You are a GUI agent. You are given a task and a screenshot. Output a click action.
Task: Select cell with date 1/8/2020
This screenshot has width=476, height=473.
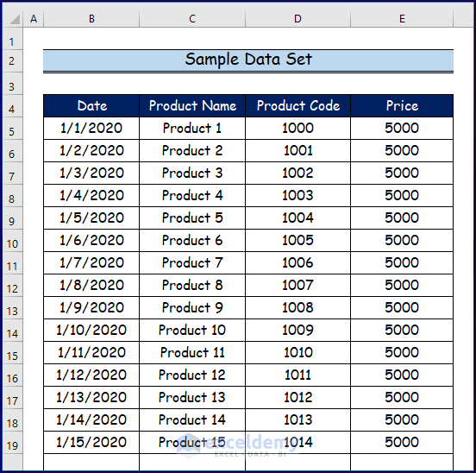click(91, 286)
